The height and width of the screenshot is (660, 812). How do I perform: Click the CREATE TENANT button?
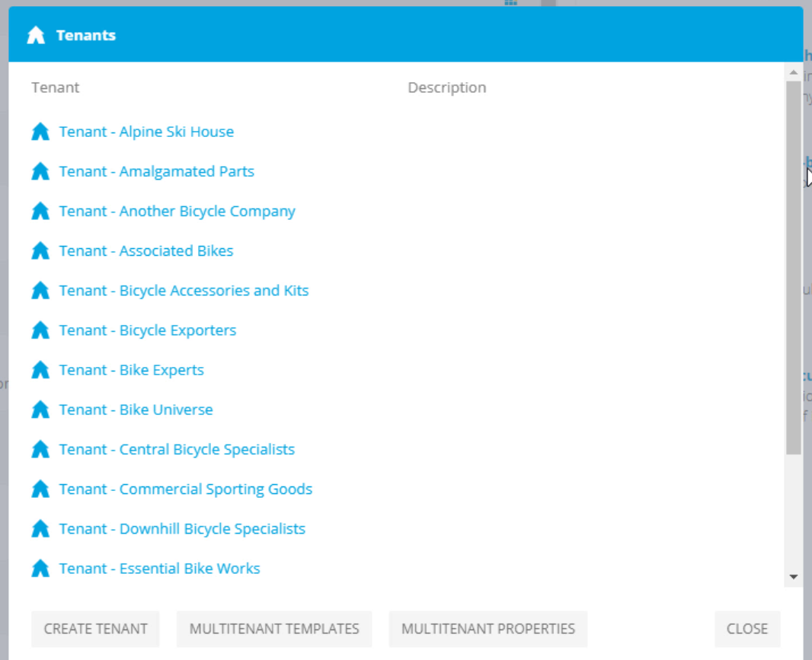click(x=95, y=629)
